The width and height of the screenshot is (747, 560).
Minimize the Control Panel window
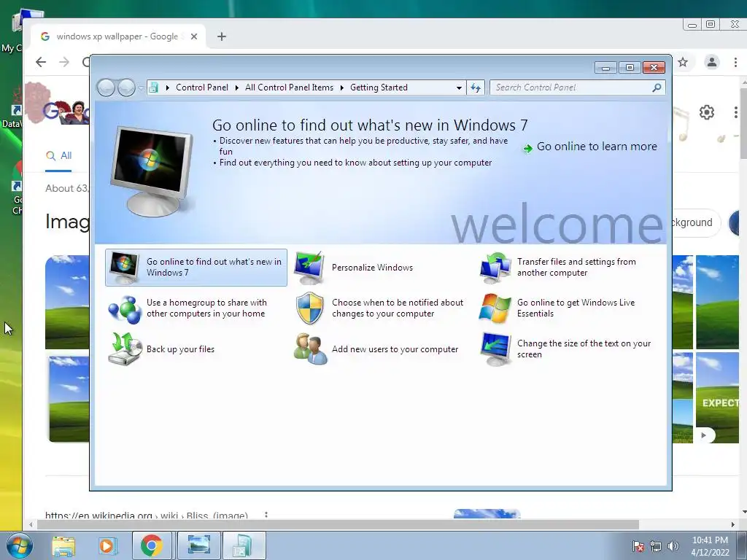(x=605, y=68)
